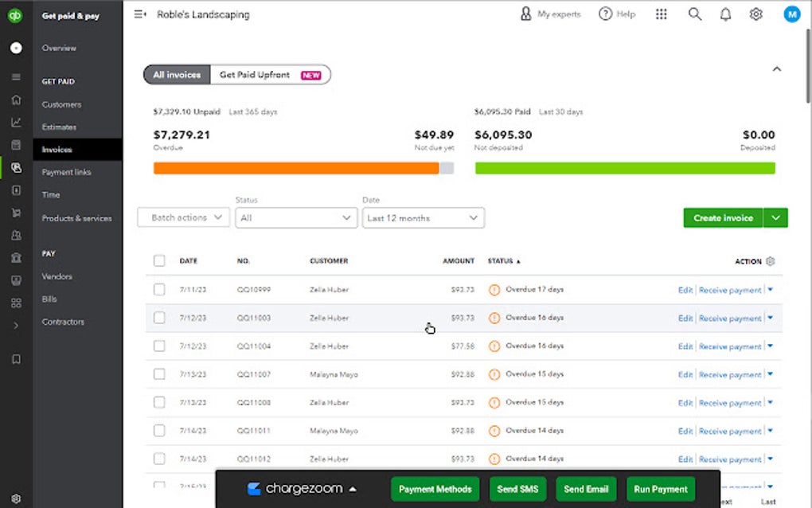Open Estimates in the sidebar

click(x=59, y=127)
